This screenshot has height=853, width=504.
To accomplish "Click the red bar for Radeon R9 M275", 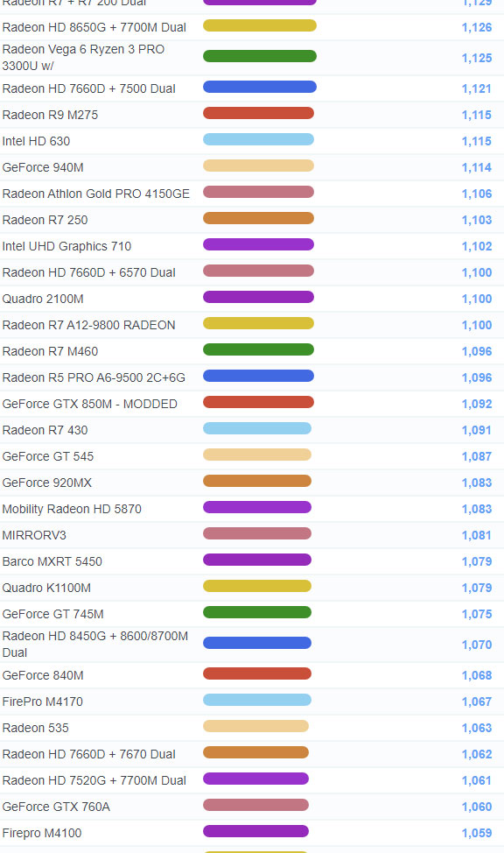I will pyautogui.click(x=259, y=113).
